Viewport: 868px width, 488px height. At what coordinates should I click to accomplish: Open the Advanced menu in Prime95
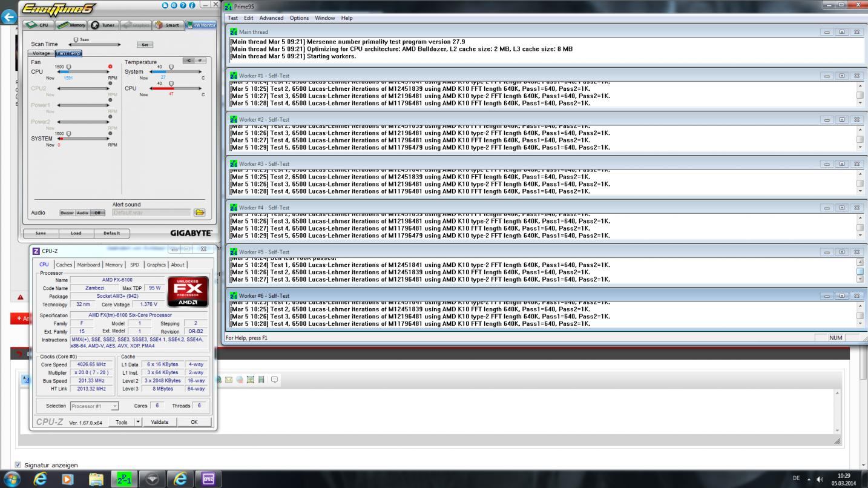[271, 18]
